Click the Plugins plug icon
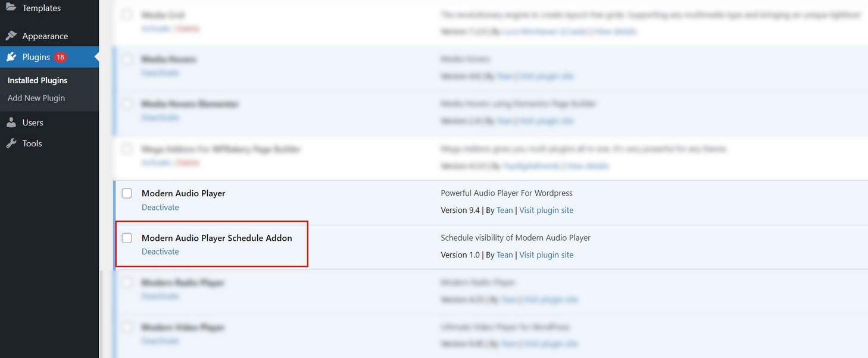The image size is (868, 358). pyautogui.click(x=11, y=57)
